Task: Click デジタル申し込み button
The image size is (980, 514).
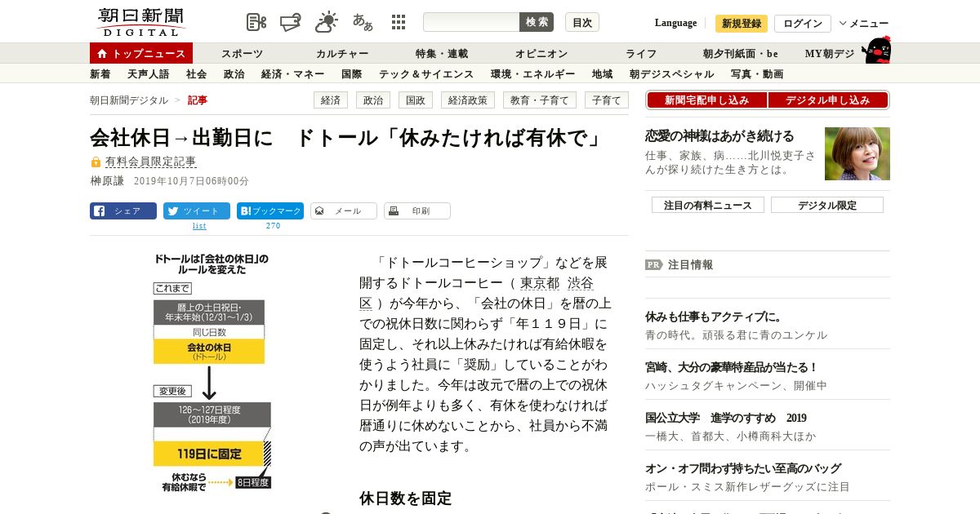Action: pos(828,100)
